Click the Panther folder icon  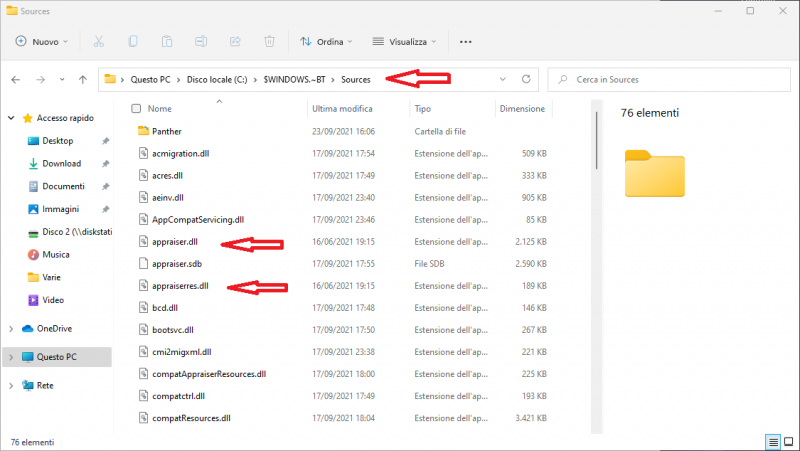pos(143,131)
